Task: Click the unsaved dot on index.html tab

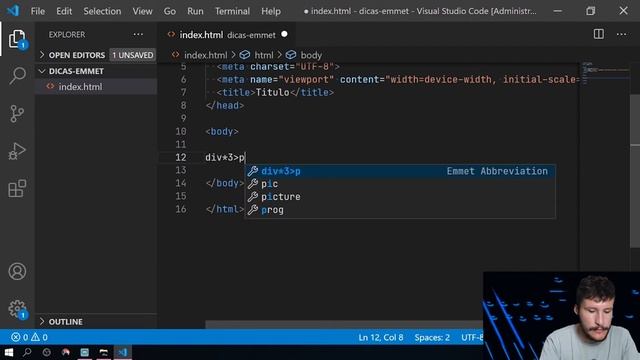Action: tap(284, 34)
